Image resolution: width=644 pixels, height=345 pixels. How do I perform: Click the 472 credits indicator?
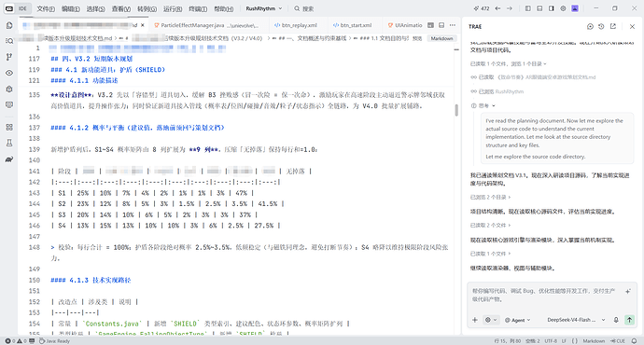click(482, 8)
